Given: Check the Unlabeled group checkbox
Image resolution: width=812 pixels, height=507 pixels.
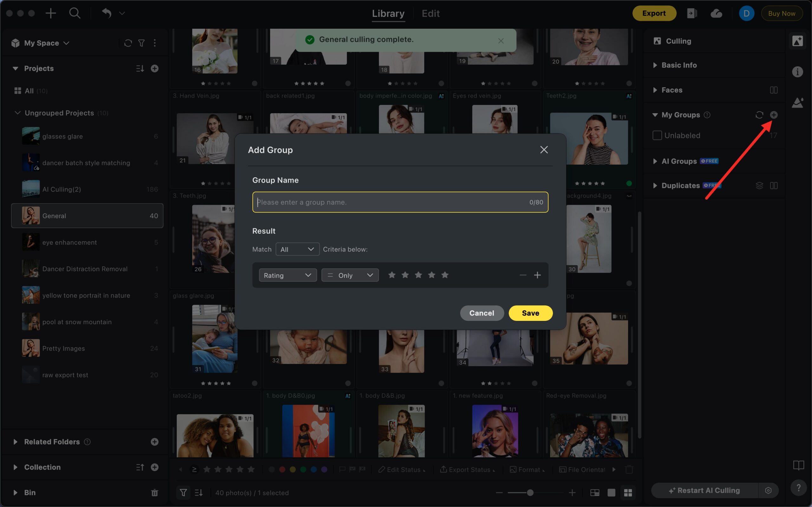Looking at the screenshot, I should [x=657, y=135].
